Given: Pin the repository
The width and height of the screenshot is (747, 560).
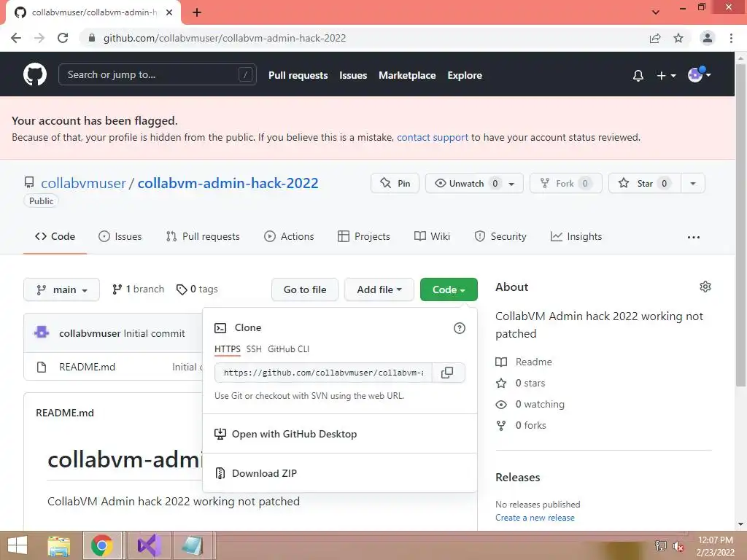Looking at the screenshot, I should [x=395, y=183].
